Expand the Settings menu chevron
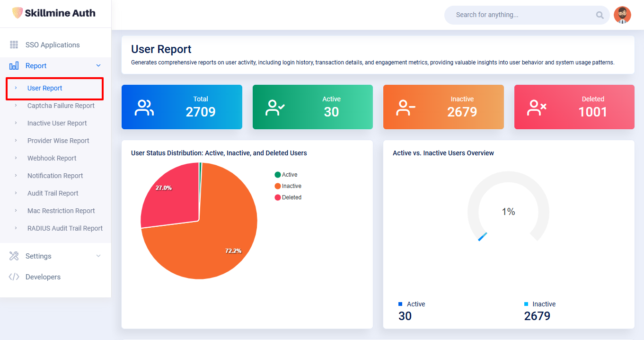This screenshot has height=340, width=644. pos(98,256)
